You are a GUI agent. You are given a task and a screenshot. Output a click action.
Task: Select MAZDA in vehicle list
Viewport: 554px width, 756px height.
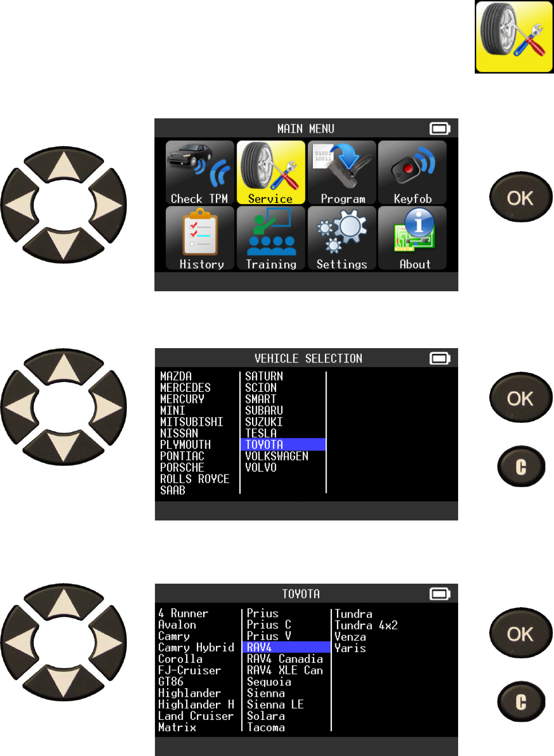pyautogui.click(x=176, y=376)
